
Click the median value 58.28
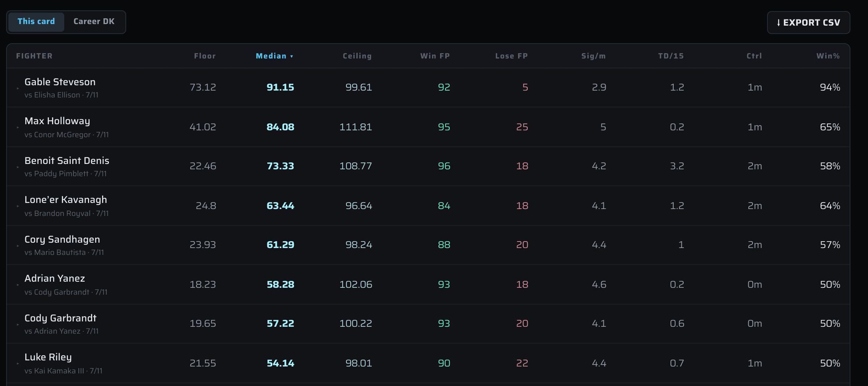[280, 284]
